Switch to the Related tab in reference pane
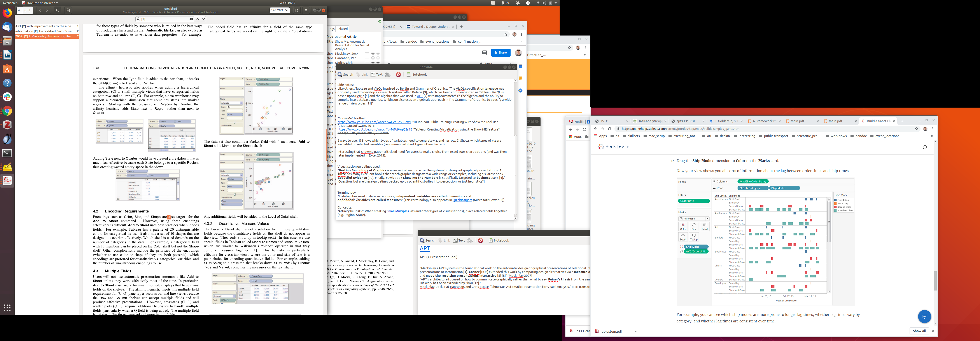The image size is (980, 341). pyautogui.click(x=342, y=29)
